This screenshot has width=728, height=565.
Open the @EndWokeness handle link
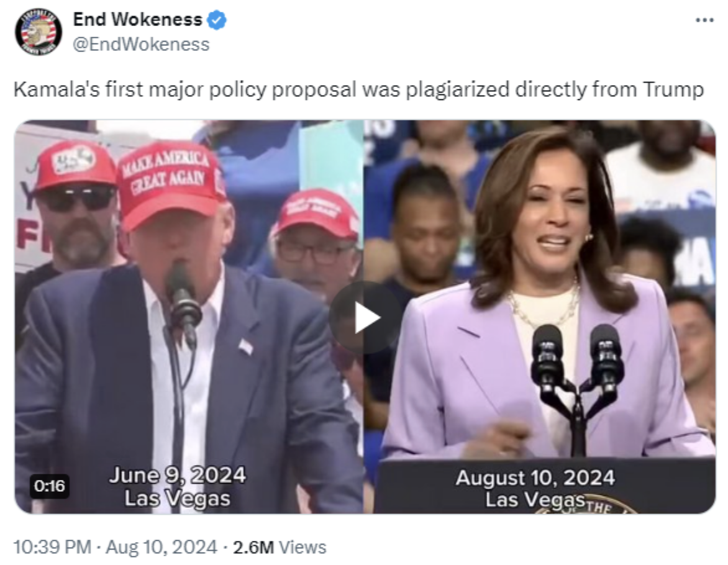tap(141, 45)
